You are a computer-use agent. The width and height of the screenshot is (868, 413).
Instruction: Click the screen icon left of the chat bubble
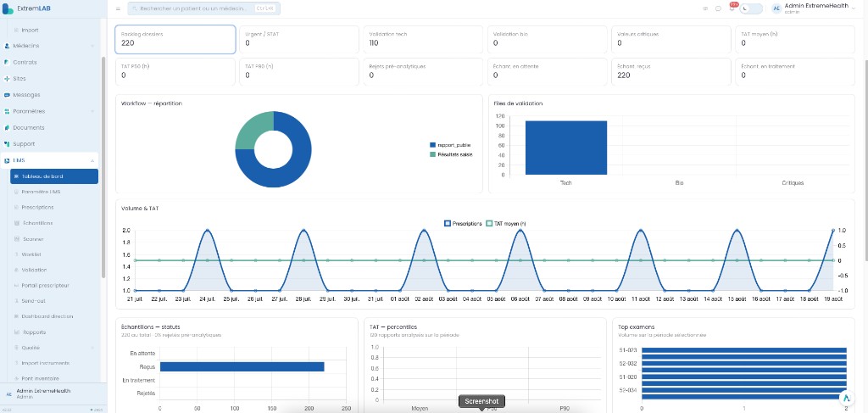click(705, 8)
